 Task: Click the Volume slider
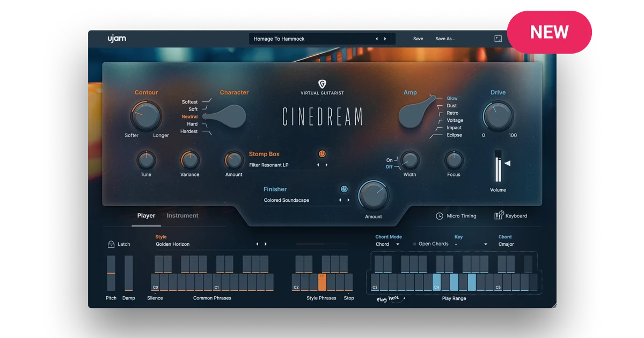point(498,166)
